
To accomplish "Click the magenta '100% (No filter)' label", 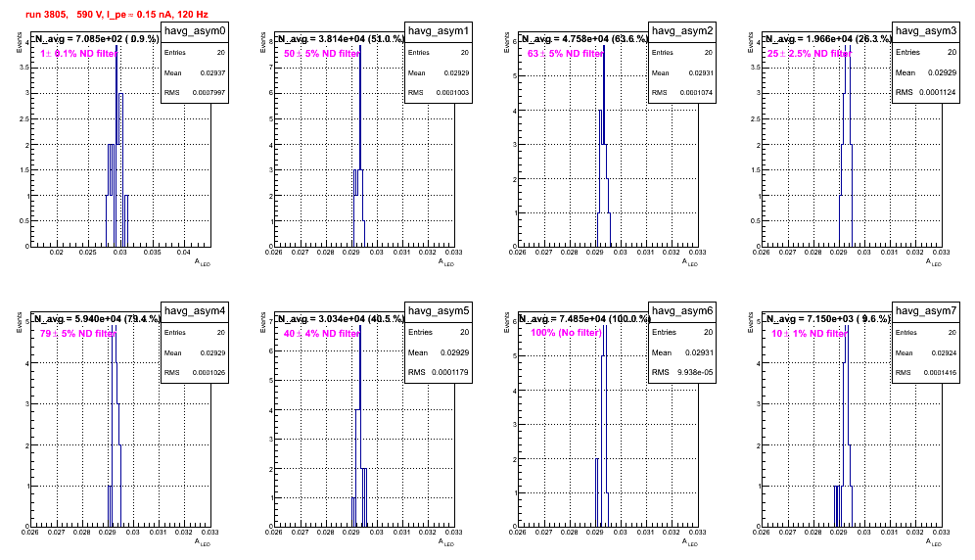I will [x=567, y=333].
